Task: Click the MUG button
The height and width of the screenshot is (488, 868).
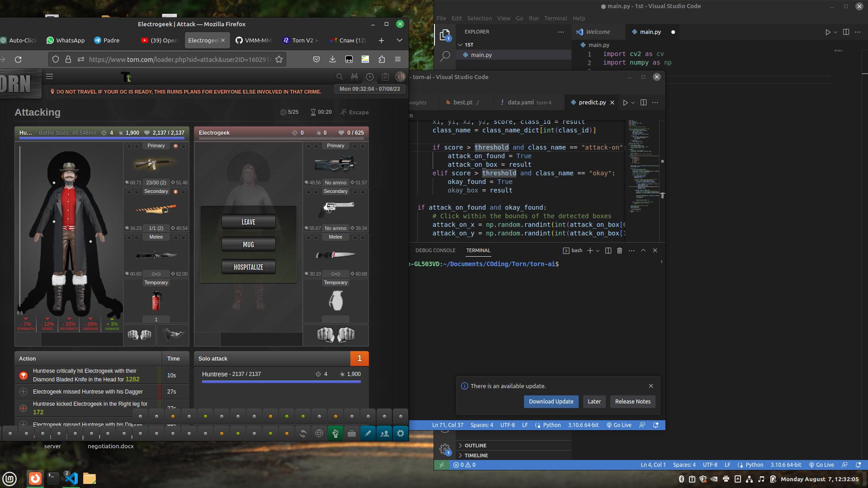Action: click(x=248, y=244)
